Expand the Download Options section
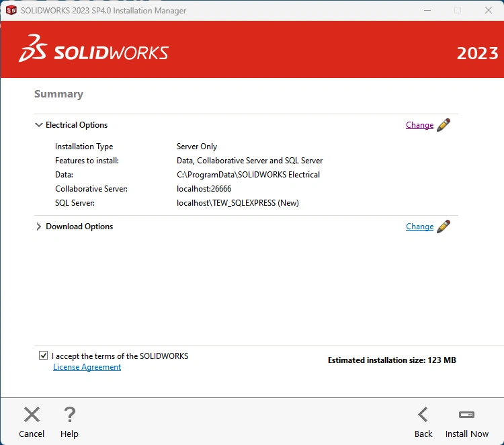The width and height of the screenshot is (504, 445). [38, 227]
